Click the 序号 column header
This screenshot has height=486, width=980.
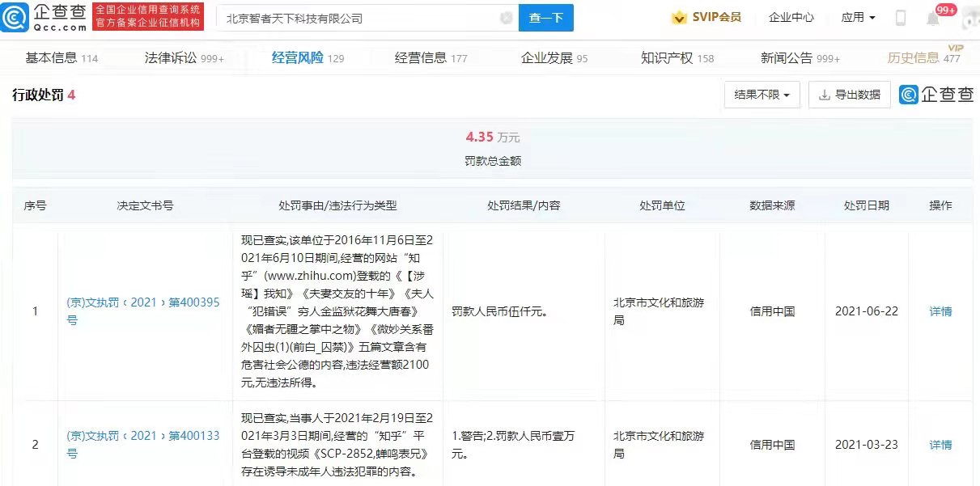[35, 205]
